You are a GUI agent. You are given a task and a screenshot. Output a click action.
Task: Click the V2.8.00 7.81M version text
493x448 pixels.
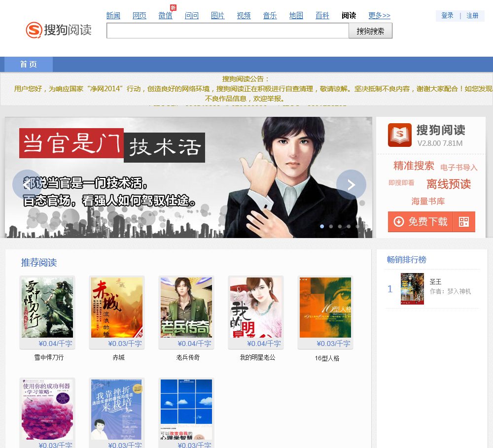(440, 143)
